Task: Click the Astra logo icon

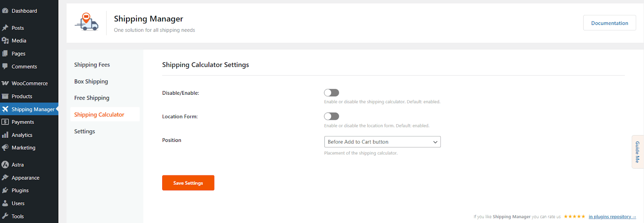Action: (x=5, y=165)
